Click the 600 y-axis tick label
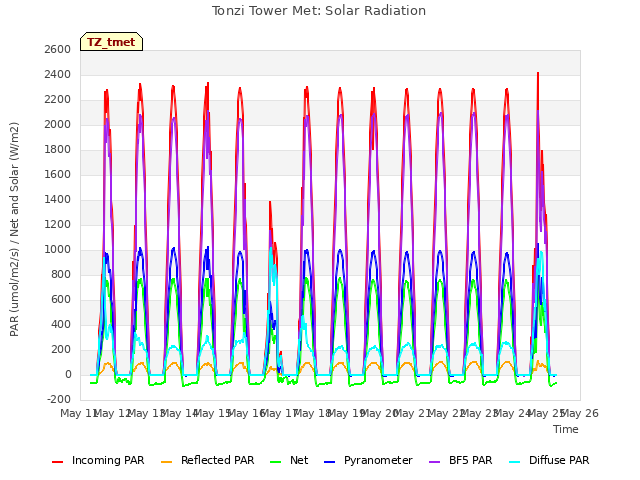The height and width of the screenshot is (480, 640). [x=61, y=299]
